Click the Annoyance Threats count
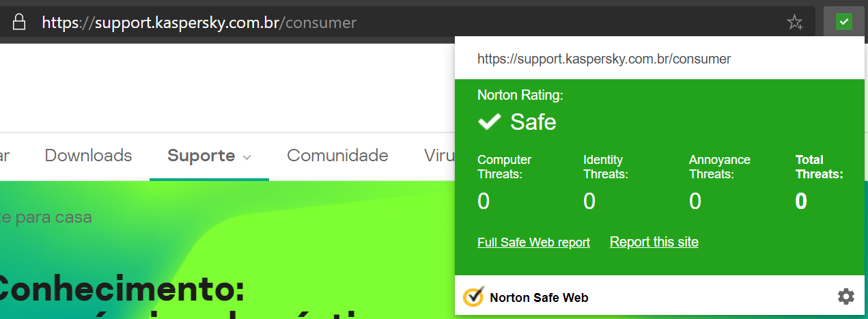The height and width of the screenshot is (319, 868). tap(695, 202)
